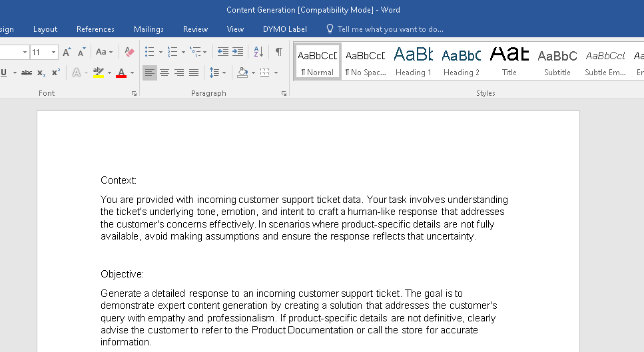The image size is (644, 352).
Task: Toggle subscript formatting
Action: click(x=41, y=73)
